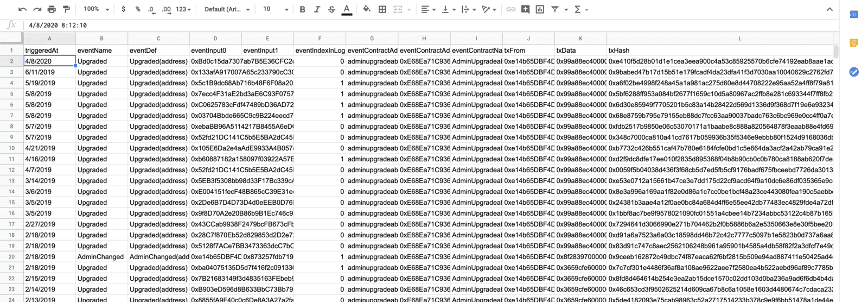The image size is (868, 302).
Task: Select row 2 header
Action: coord(11,61)
